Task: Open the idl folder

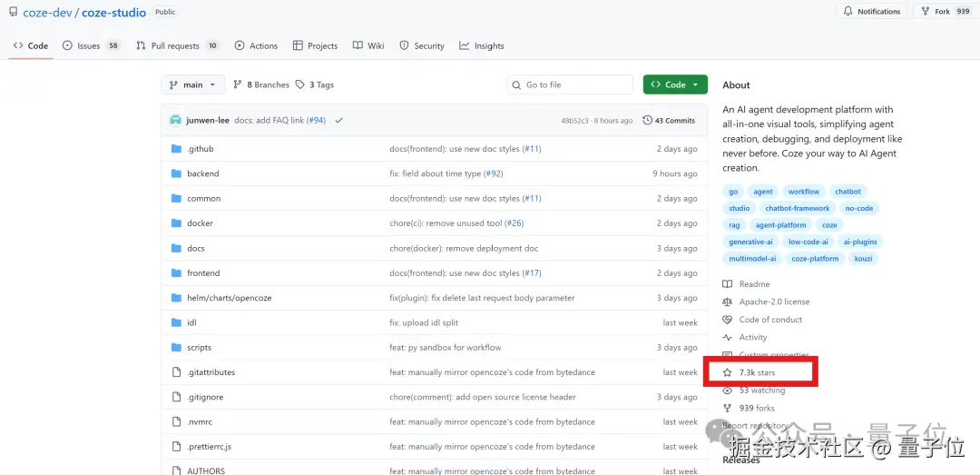Action: pyautogui.click(x=191, y=323)
